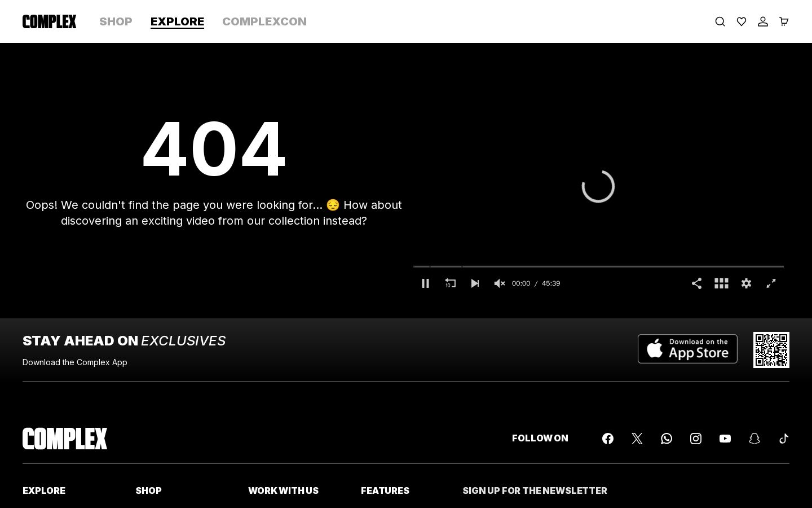Click the 45:39 video duration text

[551, 283]
